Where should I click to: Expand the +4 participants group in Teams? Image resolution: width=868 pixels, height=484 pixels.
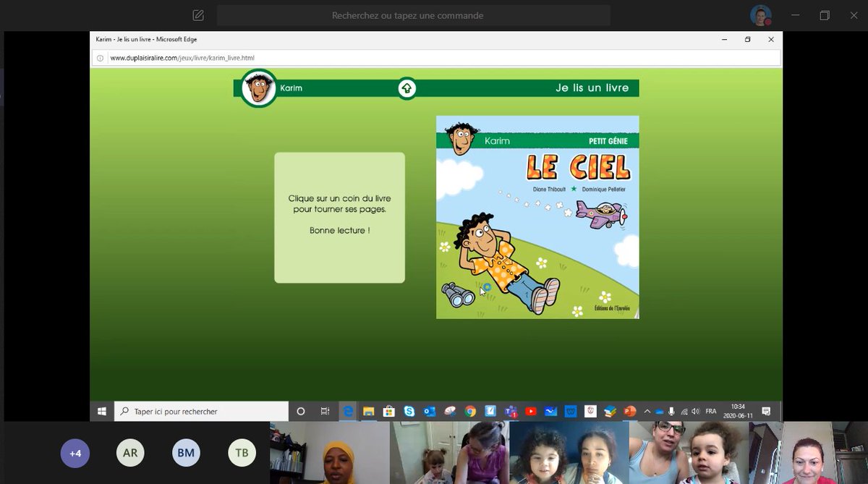pos(75,452)
